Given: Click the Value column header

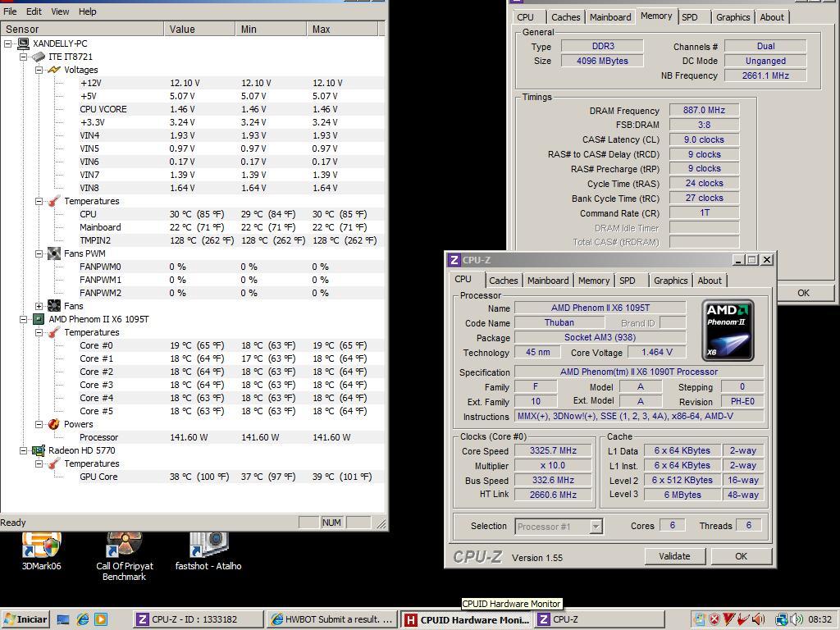Looking at the screenshot, I should coord(199,29).
